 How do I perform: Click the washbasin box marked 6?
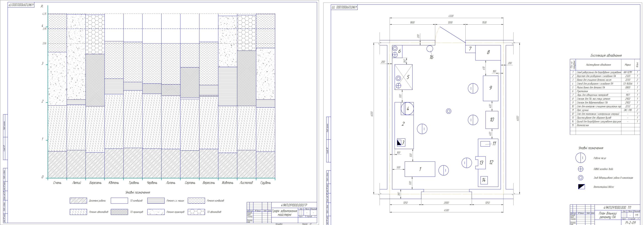[x=397, y=51]
